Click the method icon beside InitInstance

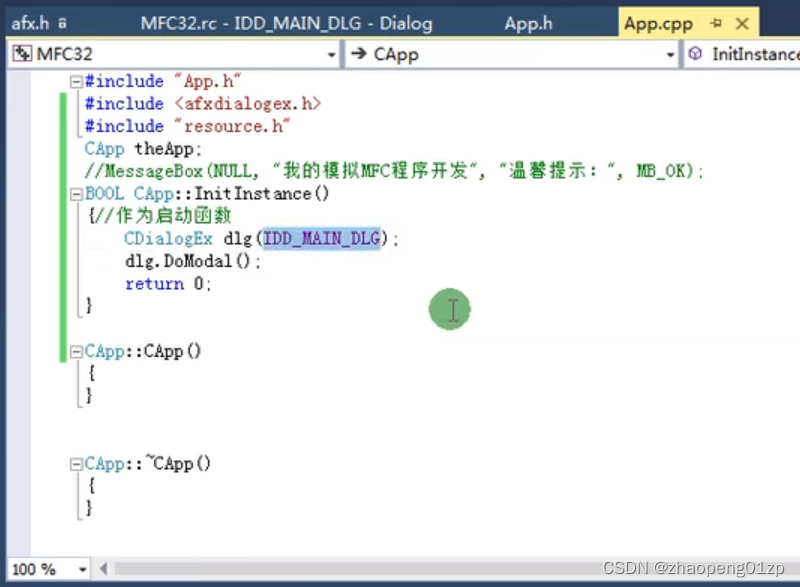pos(695,53)
